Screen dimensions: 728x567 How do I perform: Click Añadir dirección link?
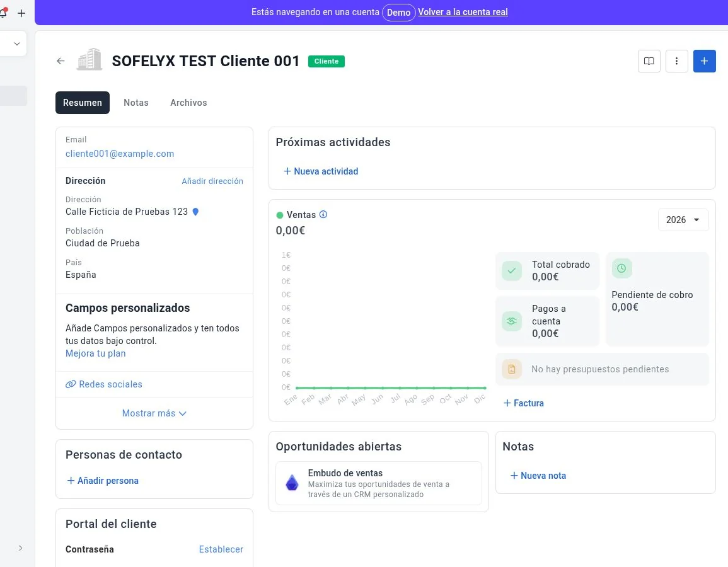212,181
